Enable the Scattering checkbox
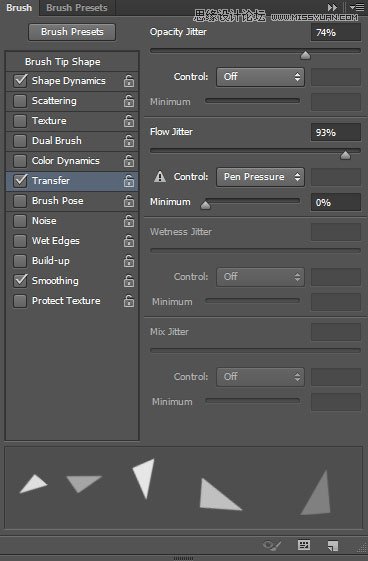Viewport: 368px width, 561px height. click(20, 101)
